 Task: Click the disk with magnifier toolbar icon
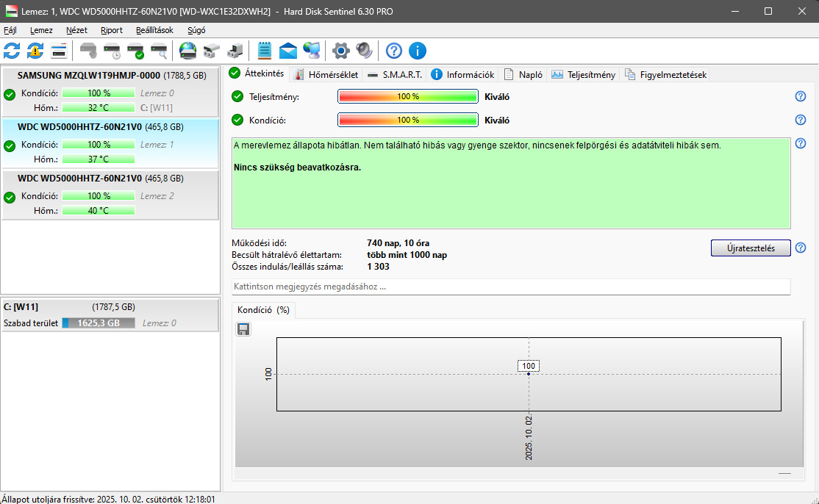(x=159, y=51)
